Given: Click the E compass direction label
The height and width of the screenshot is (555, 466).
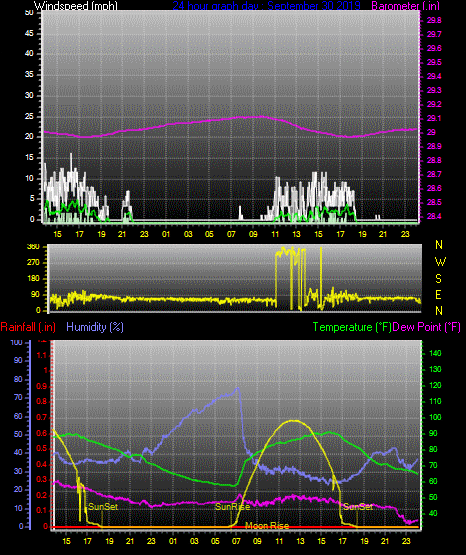Looking at the screenshot, I should coord(438,294).
